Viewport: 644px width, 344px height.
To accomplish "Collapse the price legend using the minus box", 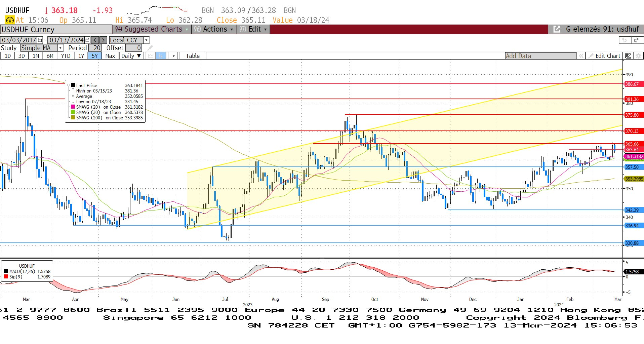I will (69, 85).
